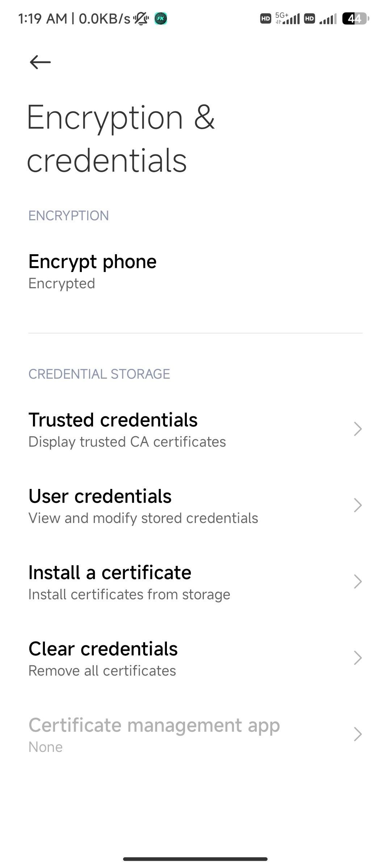Tap the second SIM signal bars icon
The width and height of the screenshot is (391, 868).
coord(328,19)
